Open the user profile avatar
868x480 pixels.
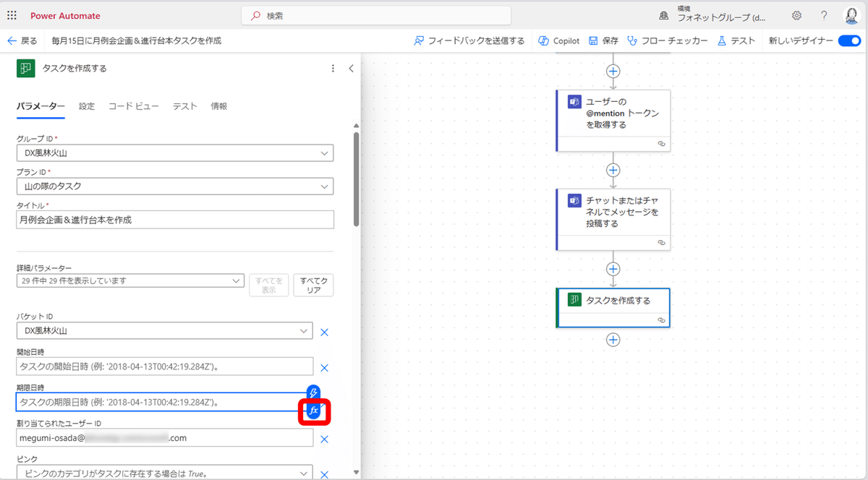[x=851, y=15]
